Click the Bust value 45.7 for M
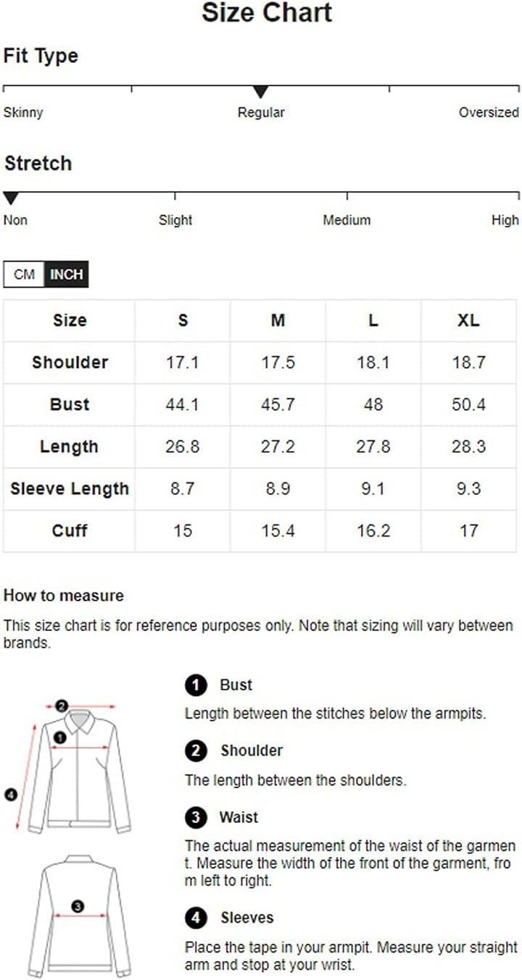 pyautogui.click(x=278, y=404)
